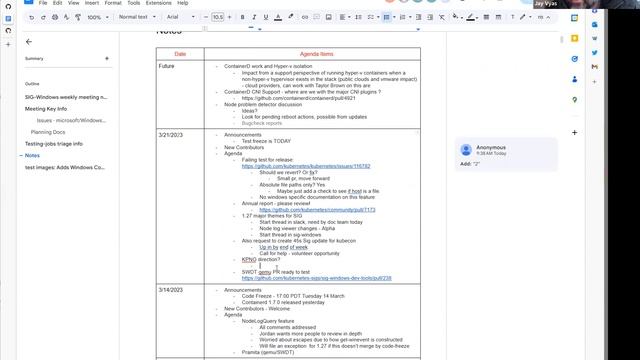Viewport: 640px width, 360px height.
Task: Go to Planning Docs outline entry
Action: 48,132
